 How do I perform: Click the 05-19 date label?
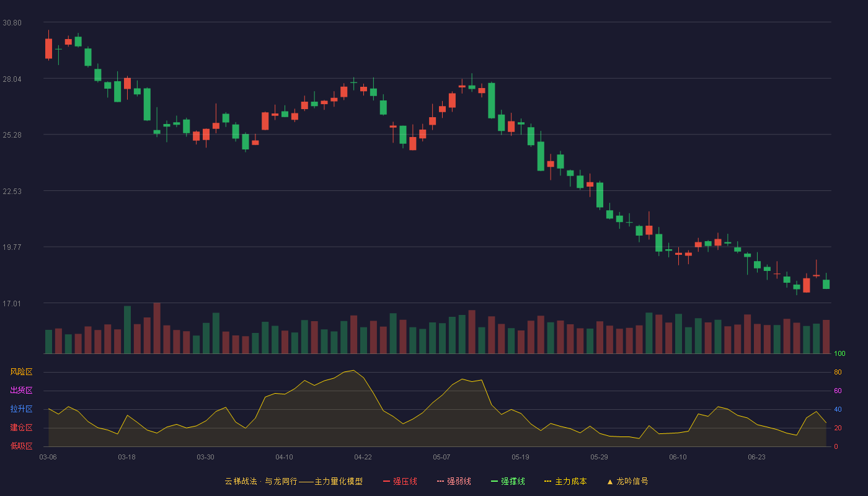click(520, 457)
